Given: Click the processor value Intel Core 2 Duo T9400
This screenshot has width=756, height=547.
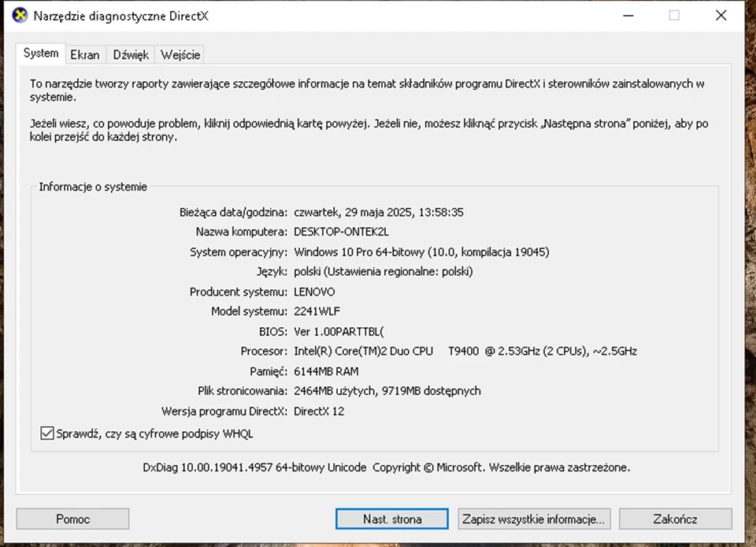Looking at the screenshot, I should tap(465, 352).
